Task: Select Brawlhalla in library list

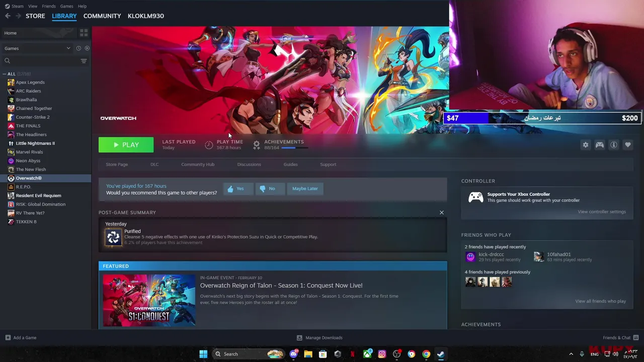Action: click(x=26, y=100)
